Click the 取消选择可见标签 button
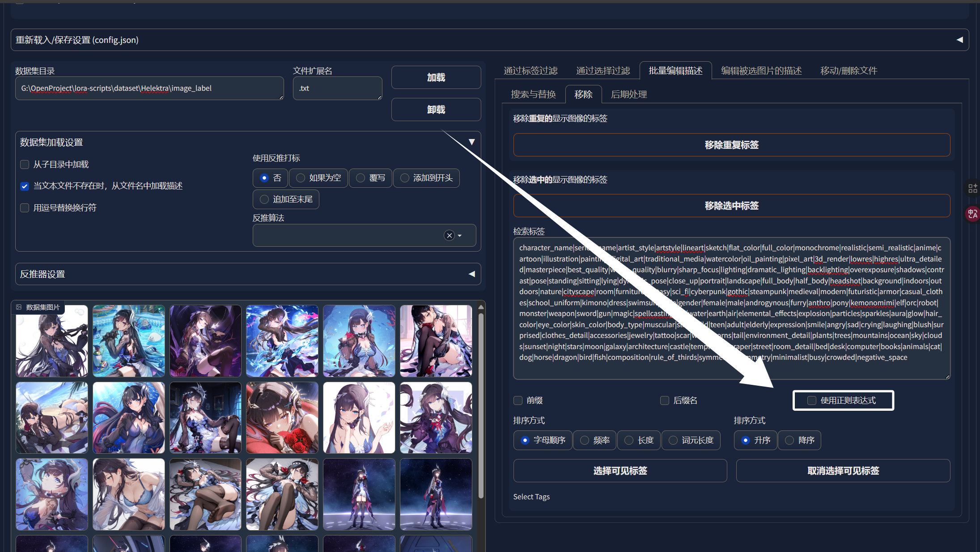Viewport: 980px width, 552px height. pyautogui.click(x=843, y=471)
